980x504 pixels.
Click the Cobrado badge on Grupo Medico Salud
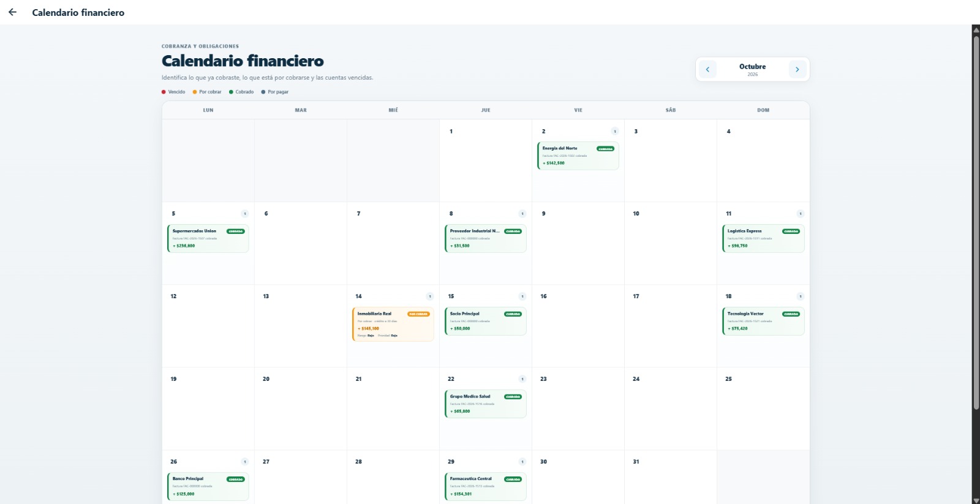pyautogui.click(x=513, y=397)
